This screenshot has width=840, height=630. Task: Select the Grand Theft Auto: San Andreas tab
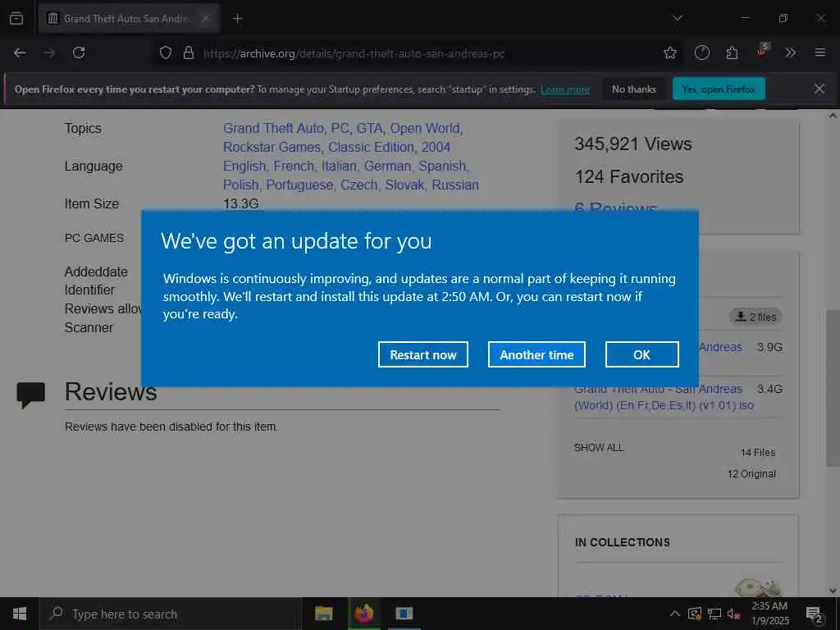(129, 19)
